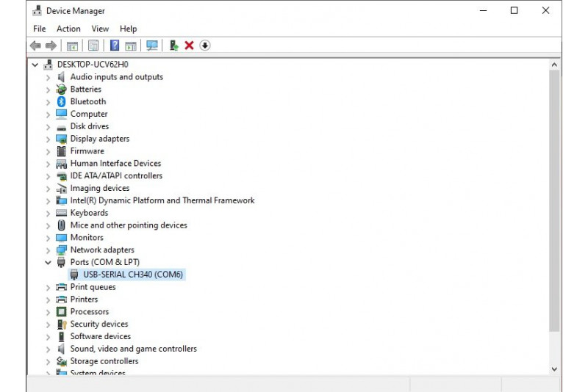Minimize the Device Manager window
Viewport: 588px width, 392px height.
pyautogui.click(x=483, y=10)
